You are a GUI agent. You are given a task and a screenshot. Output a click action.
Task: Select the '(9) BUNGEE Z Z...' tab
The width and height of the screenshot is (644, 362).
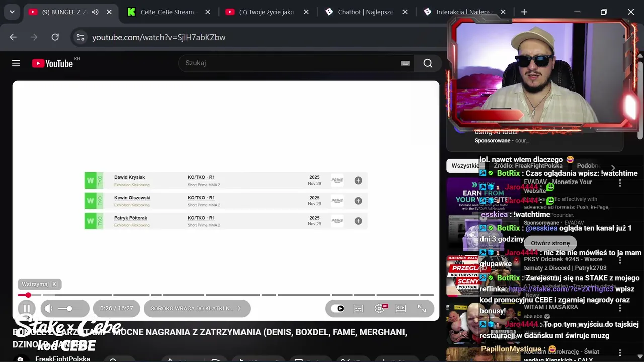point(70,12)
